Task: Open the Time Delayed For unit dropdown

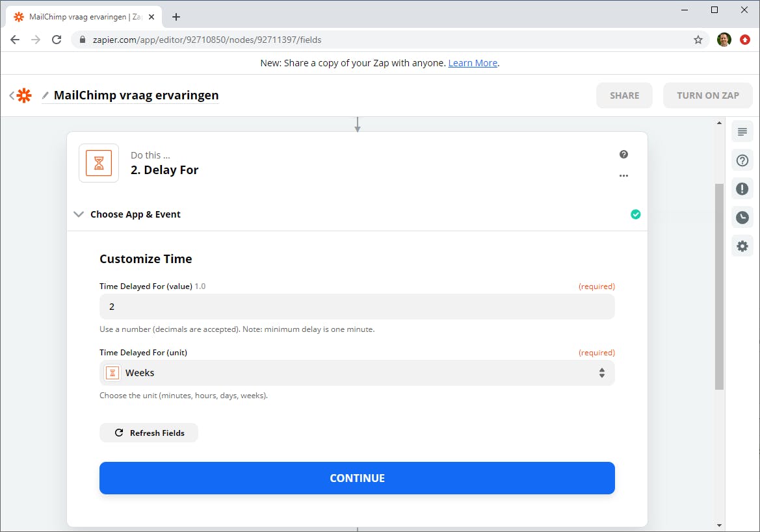Action: [x=357, y=373]
